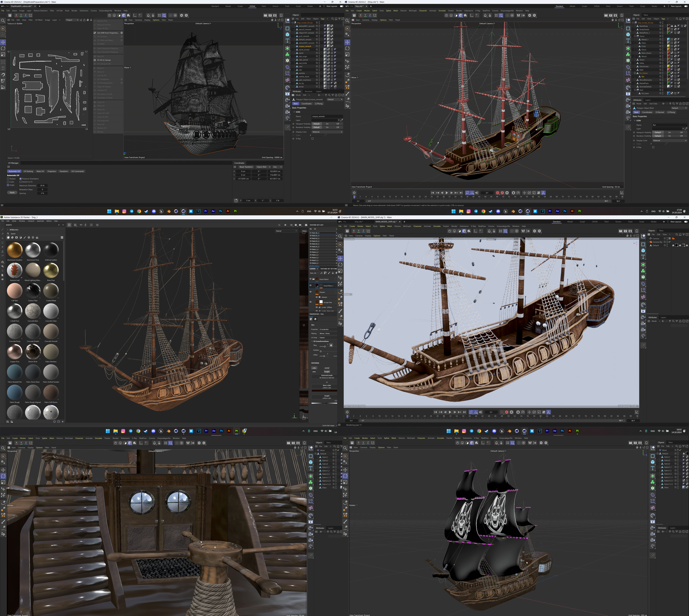Image resolution: width=689 pixels, height=616 pixels.
Task: Select Packed radio in Automatic UV options
Action: pos(8,179)
